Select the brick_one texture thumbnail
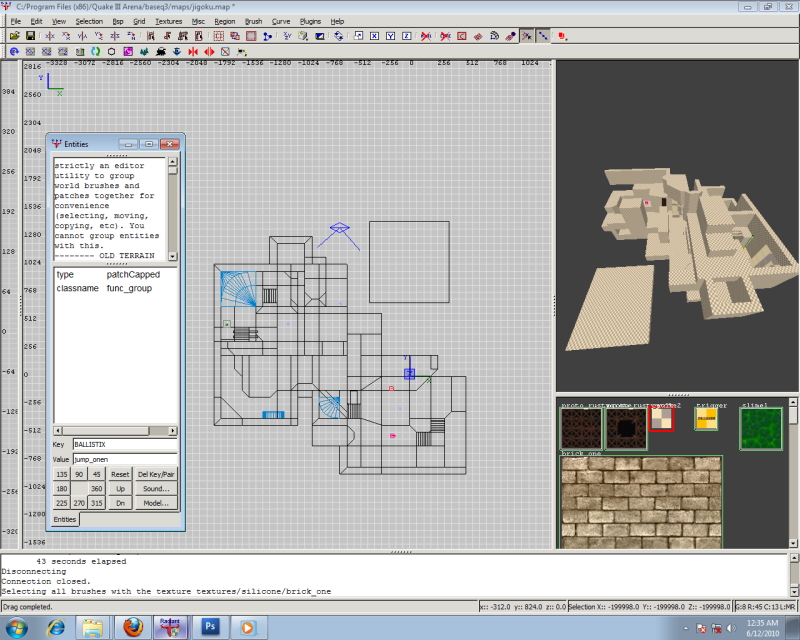Viewport: 800px width, 640px height. click(x=641, y=502)
